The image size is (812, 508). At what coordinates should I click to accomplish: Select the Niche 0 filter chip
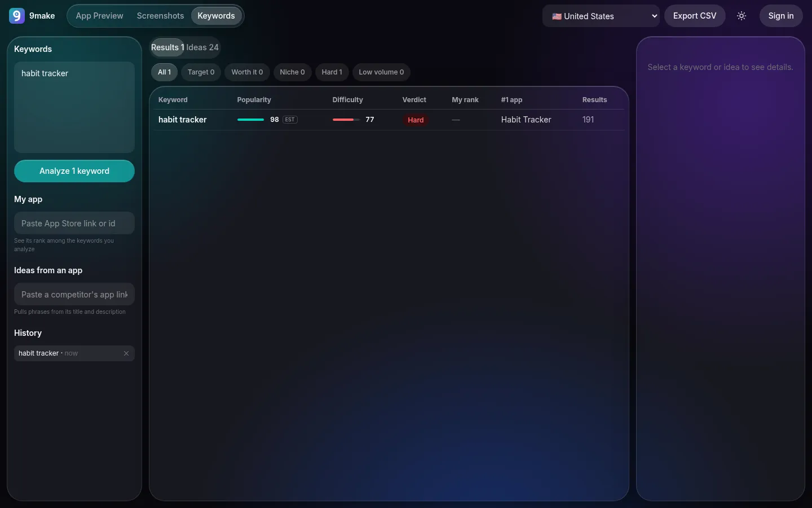[x=292, y=72]
